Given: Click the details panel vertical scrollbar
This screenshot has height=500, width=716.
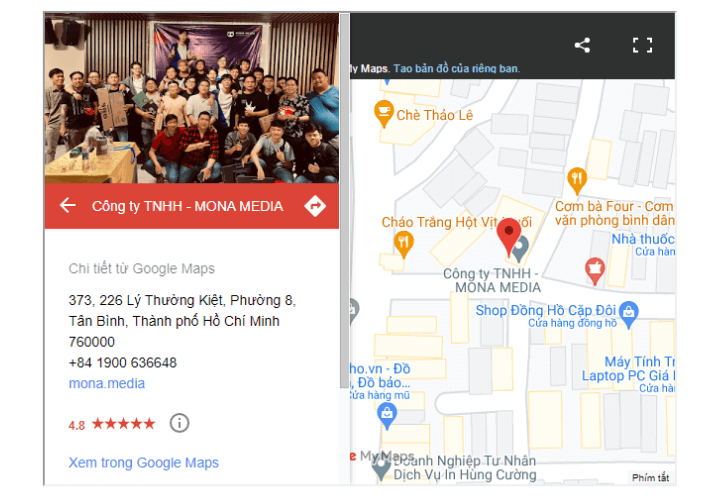Looking at the screenshot, I should [x=344, y=201].
